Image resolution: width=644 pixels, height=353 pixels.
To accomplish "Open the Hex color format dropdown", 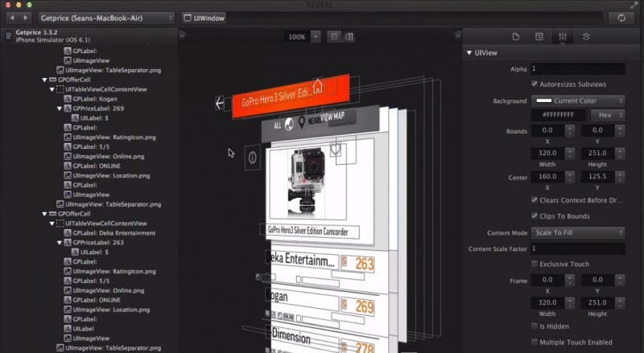I will pos(608,115).
